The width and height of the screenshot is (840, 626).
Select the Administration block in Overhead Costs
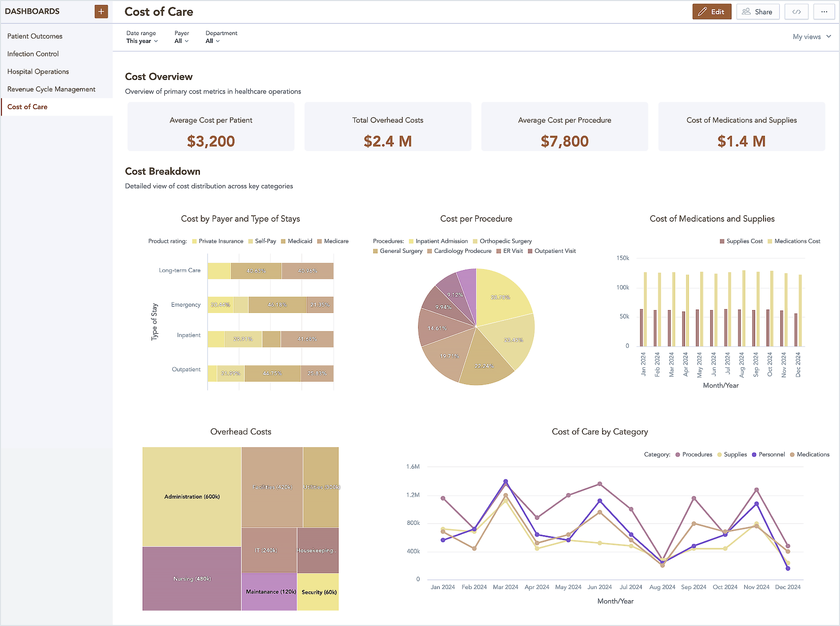tap(191, 496)
